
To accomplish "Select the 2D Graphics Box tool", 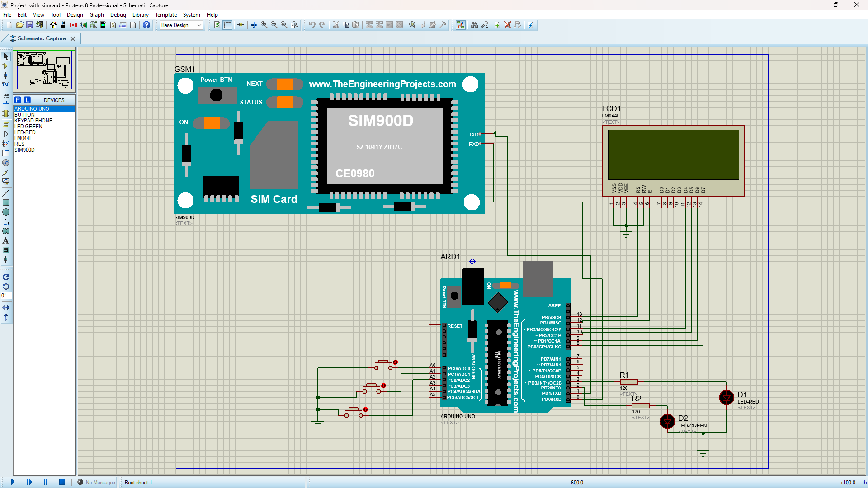I will [6, 202].
